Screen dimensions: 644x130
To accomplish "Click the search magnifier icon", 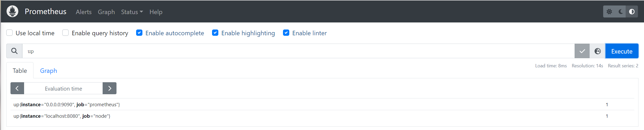I will pos(14,51).
